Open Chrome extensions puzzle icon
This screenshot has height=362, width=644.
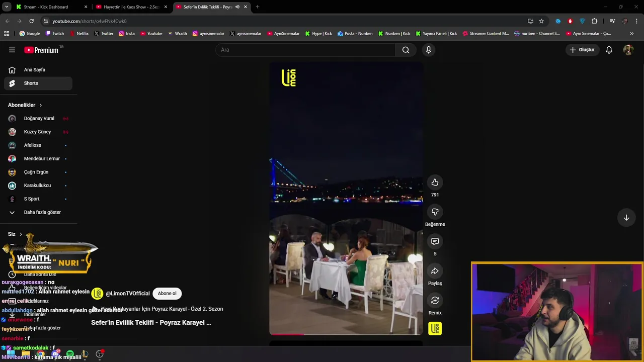point(594,21)
